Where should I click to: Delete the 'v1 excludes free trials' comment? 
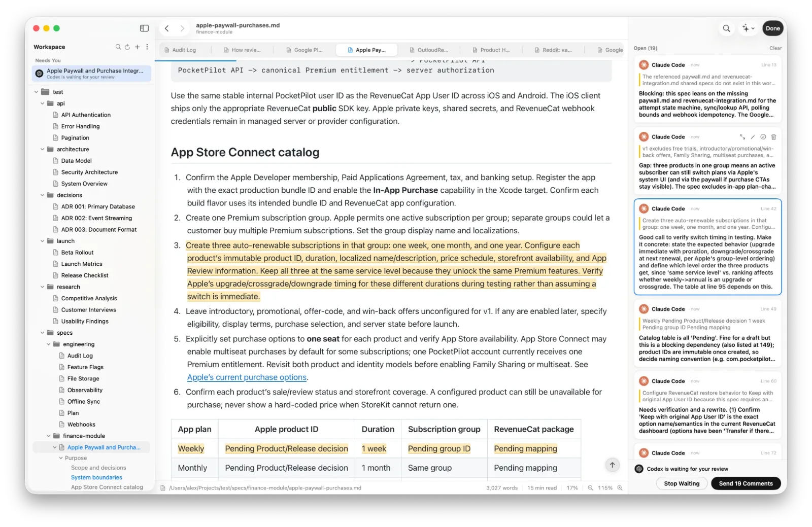click(x=773, y=137)
